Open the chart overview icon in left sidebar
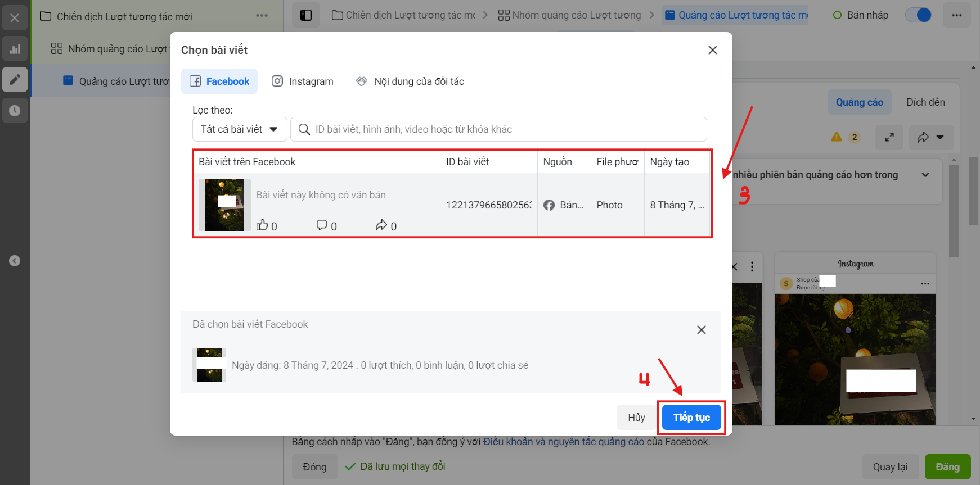The image size is (980, 485). tap(15, 49)
